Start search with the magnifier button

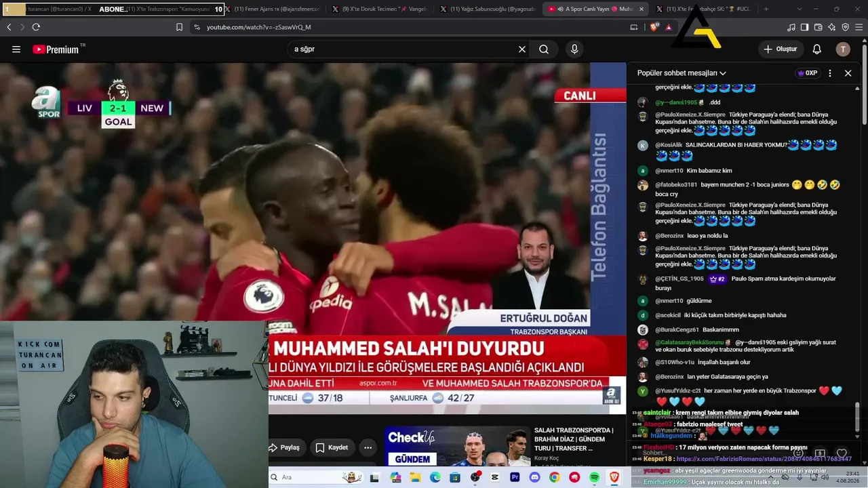coord(544,49)
